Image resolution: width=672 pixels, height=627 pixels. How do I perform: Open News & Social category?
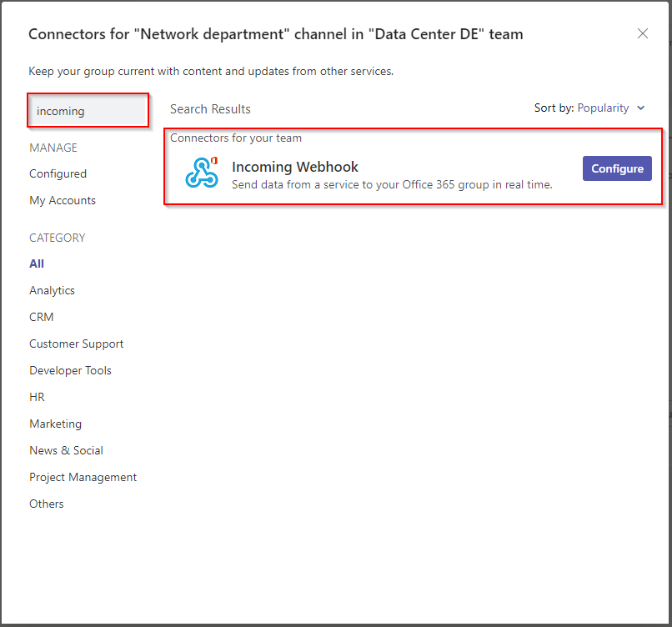(x=66, y=450)
